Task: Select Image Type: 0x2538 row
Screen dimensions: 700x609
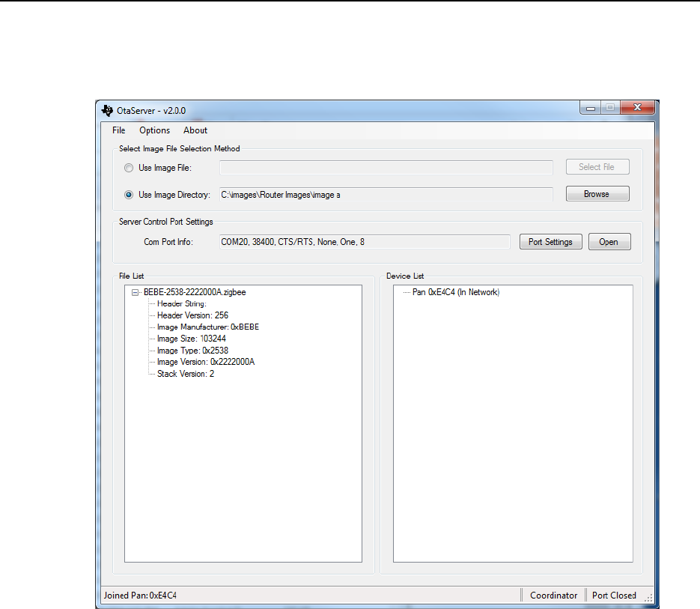Action: click(192, 351)
